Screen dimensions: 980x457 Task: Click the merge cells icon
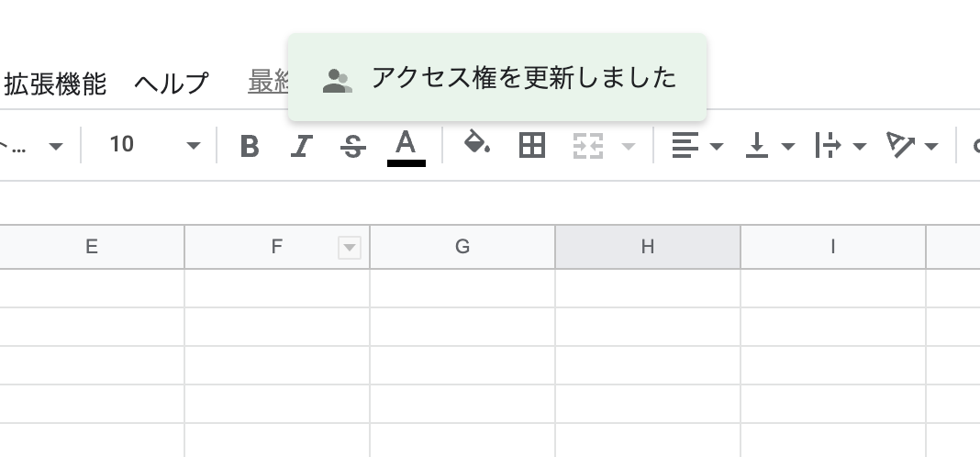click(x=588, y=146)
